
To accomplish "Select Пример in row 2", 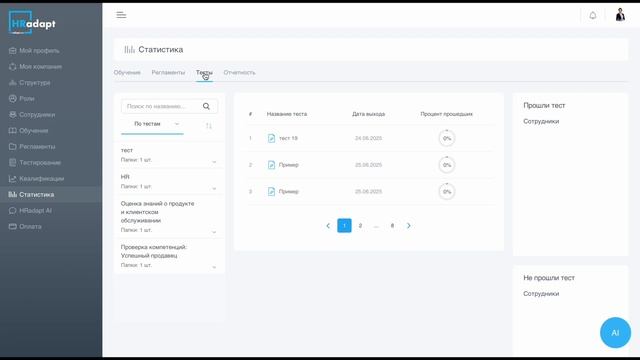I will tap(289, 165).
